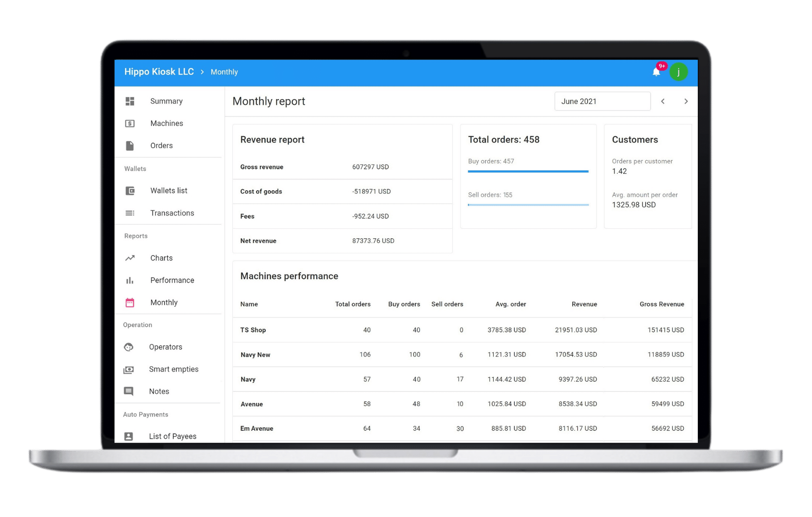
Task: Click the Orders document icon
Action: click(x=130, y=146)
